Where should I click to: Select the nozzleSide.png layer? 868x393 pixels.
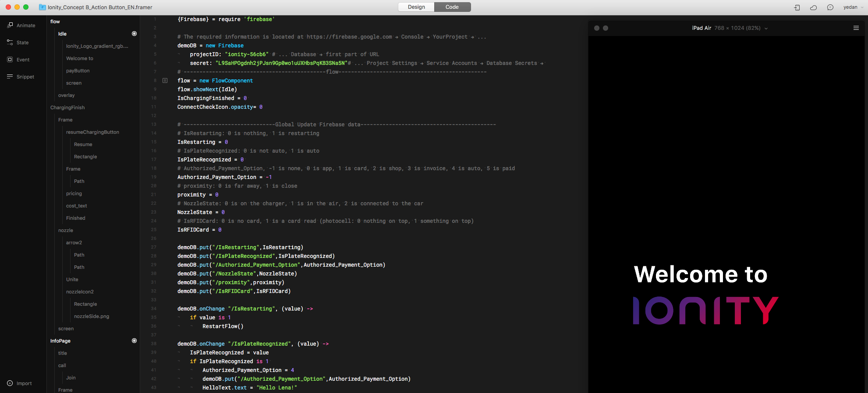tap(92, 316)
